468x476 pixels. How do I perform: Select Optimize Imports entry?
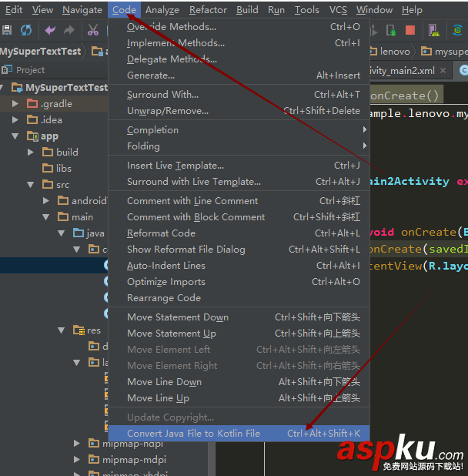(239, 282)
